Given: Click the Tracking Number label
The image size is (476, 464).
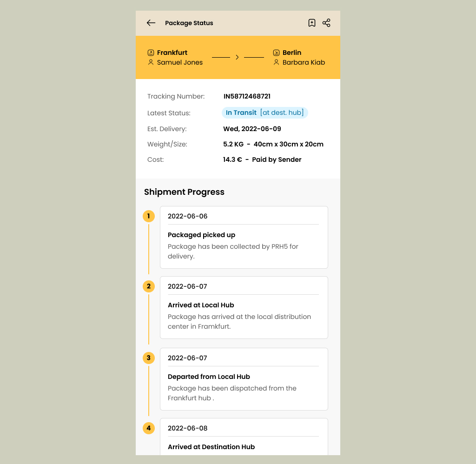Looking at the screenshot, I should pyautogui.click(x=176, y=96).
